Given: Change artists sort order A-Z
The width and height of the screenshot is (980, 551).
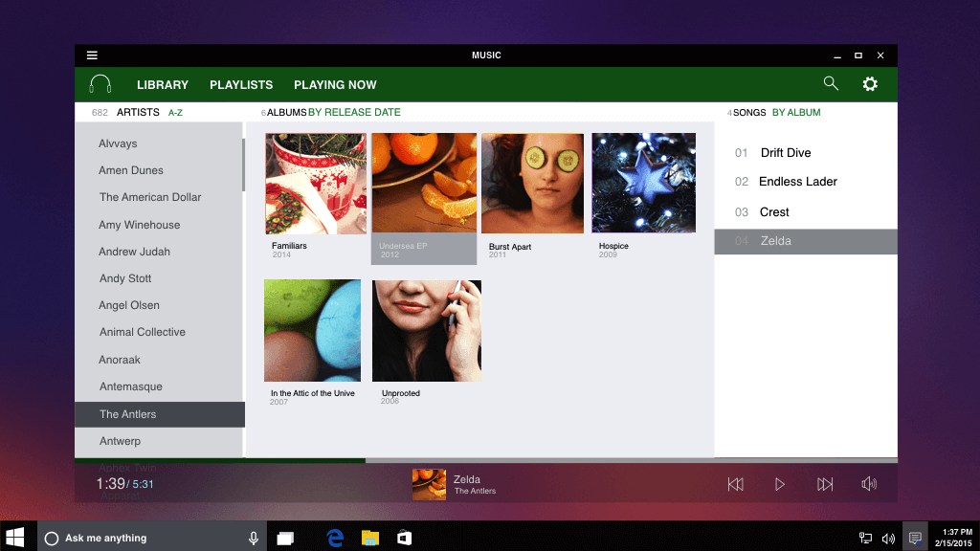Looking at the screenshot, I should (176, 113).
